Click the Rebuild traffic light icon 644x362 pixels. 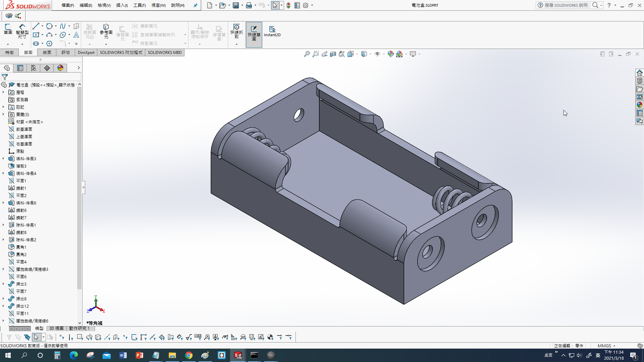coord(288,5)
